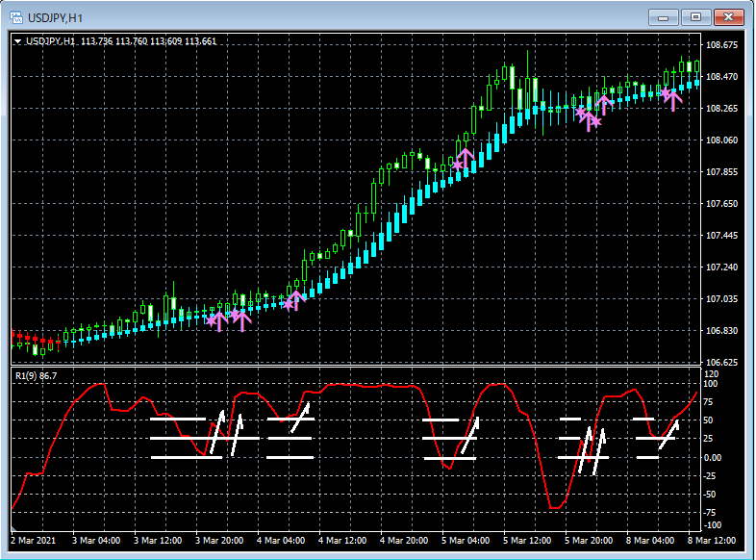The image size is (756, 560).
Task: Click the 106.625 price scale label
Action: (x=721, y=362)
